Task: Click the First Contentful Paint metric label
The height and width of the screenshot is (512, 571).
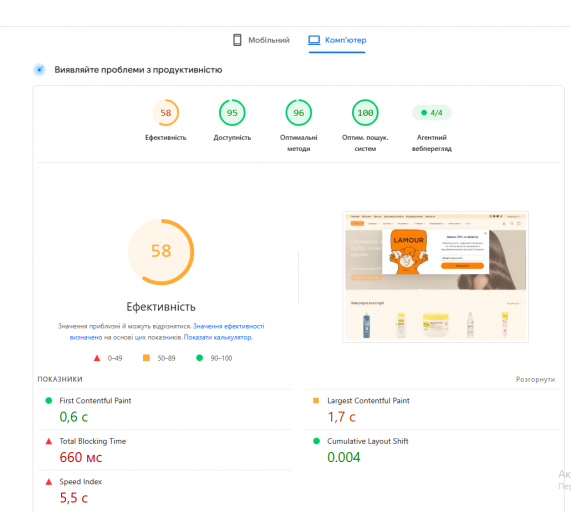Action: (x=95, y=401)
